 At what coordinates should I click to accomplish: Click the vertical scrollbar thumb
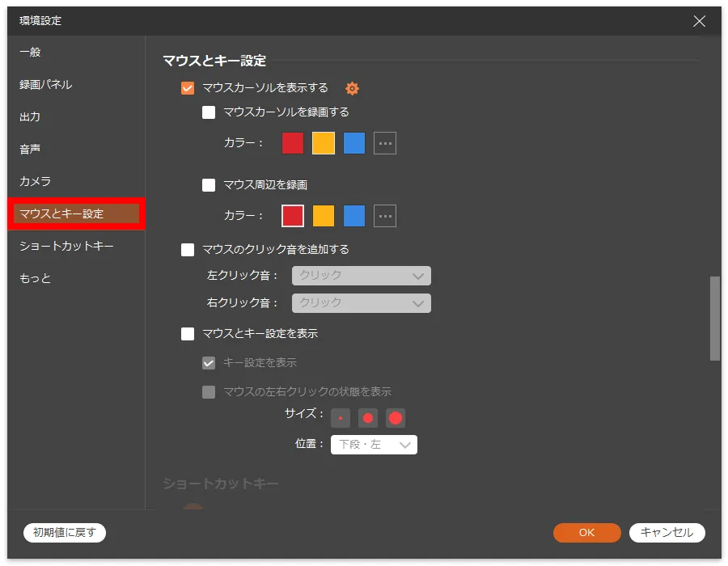[x=714, y=318]
